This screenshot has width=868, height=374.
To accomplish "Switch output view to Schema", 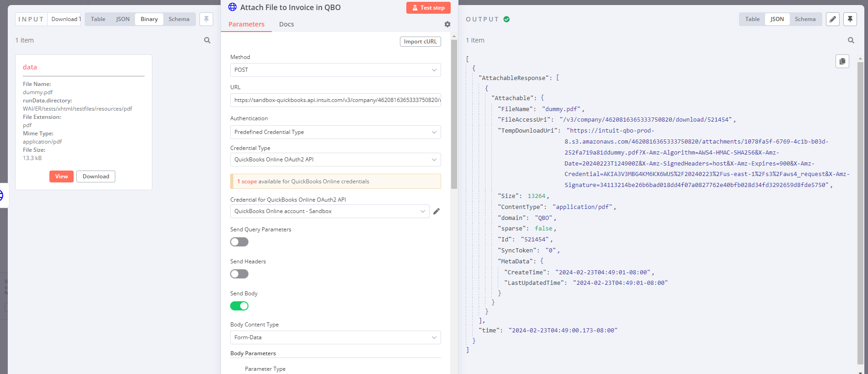I will 805,19.
